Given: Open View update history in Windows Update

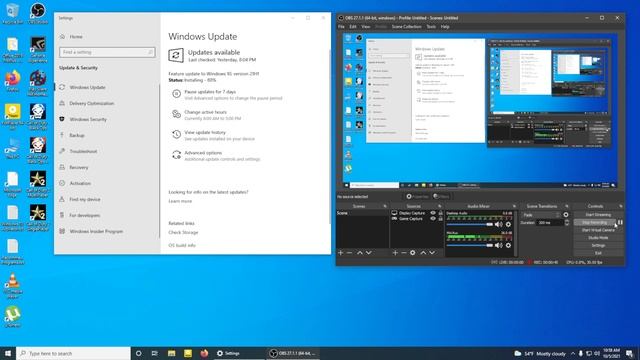Looking at the screenshot, I should coord(213,135).
